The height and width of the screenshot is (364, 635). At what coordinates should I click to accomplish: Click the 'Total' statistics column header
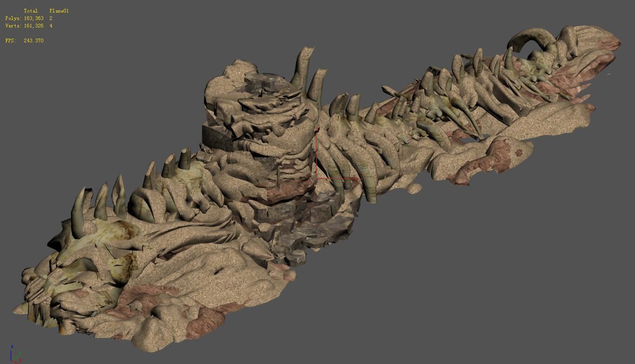31,11
